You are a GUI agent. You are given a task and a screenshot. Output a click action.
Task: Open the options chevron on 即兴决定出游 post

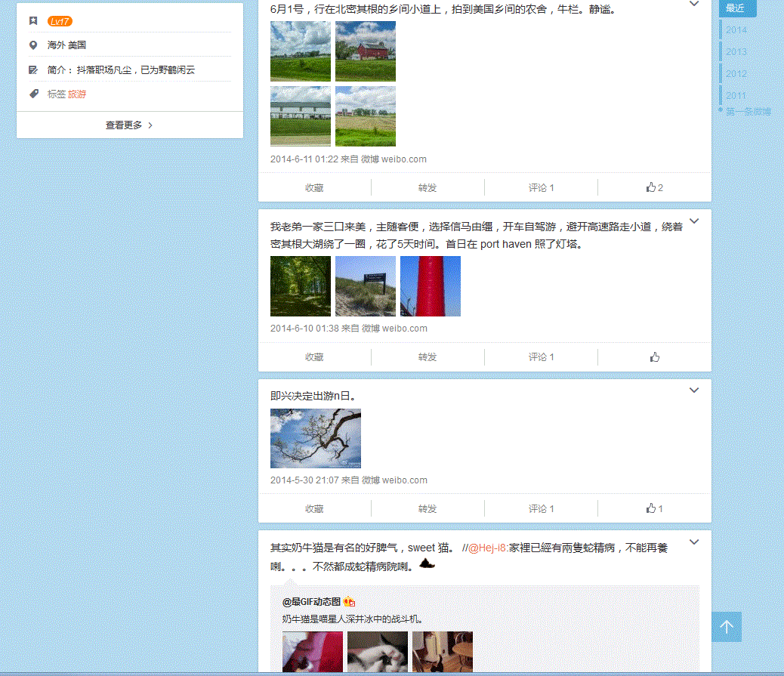coord(694,390)
